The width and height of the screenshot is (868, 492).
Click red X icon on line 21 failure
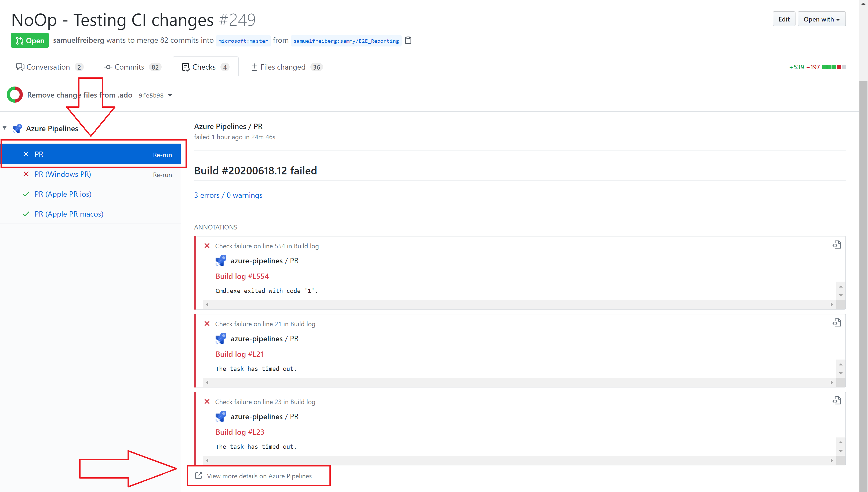pos(207,324)
